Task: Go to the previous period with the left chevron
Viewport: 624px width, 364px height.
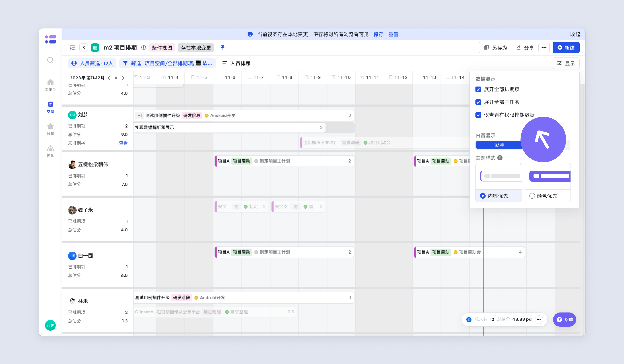Action: pyautogui.click(x=109, y=78)
